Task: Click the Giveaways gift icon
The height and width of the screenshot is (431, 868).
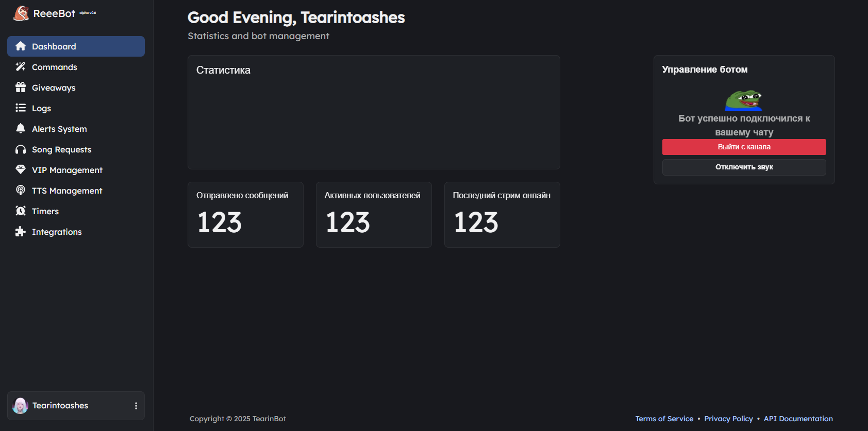Action: (21, 88)
